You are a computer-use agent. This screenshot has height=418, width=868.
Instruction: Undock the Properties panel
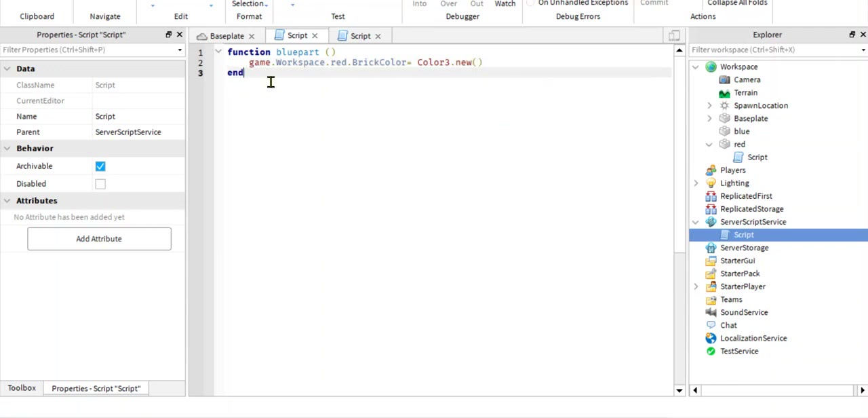168,35
